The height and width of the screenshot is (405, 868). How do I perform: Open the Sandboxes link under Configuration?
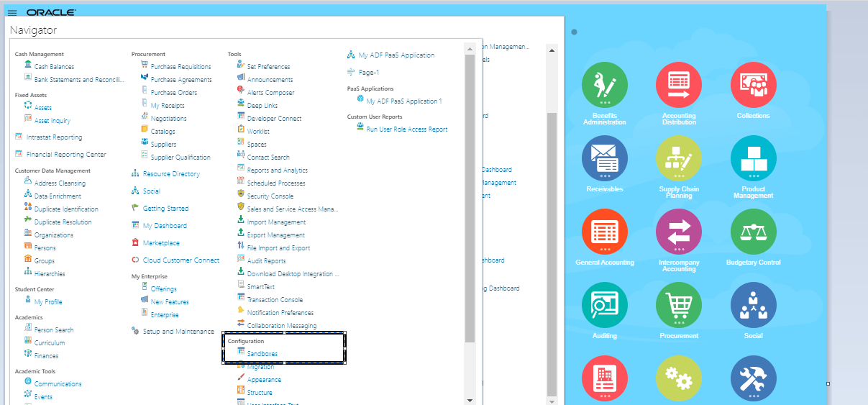[262, 354]
